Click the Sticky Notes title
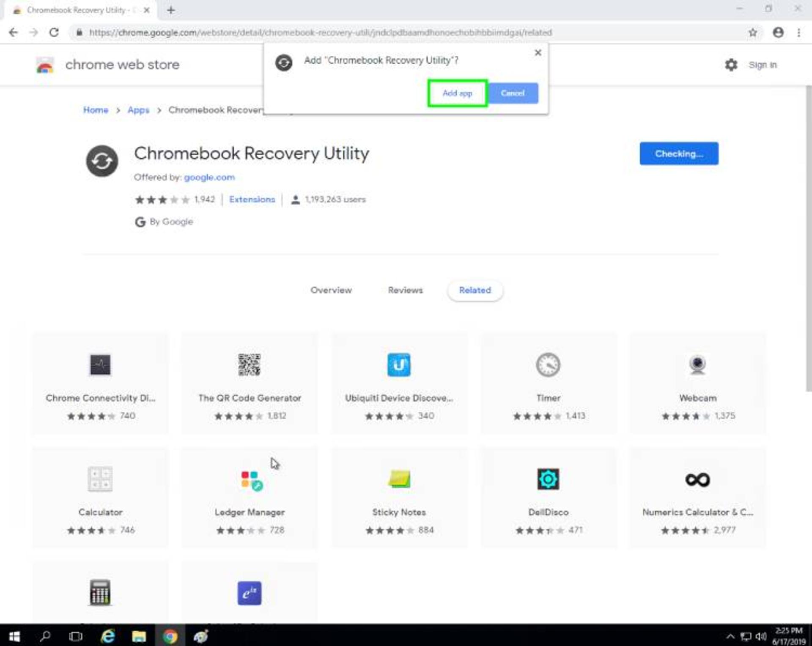 (399, 512)
